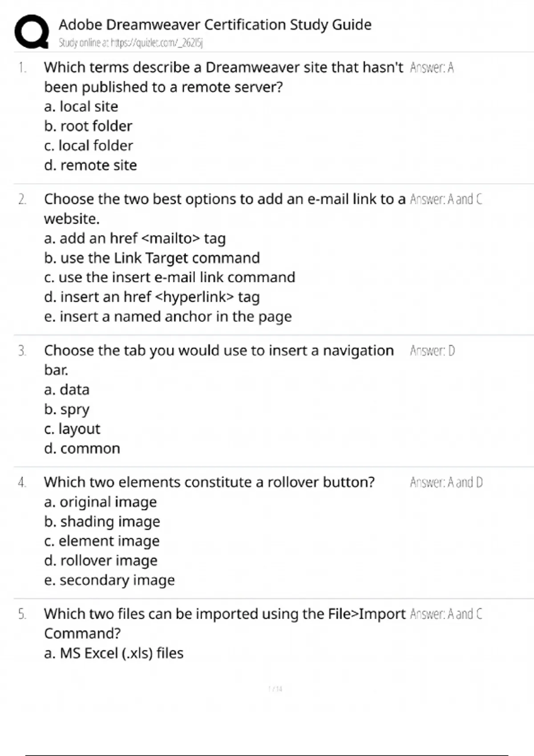This screenshot has width=534, height=756.
Task: Click 'Answer: A and C' beside question 2
Action: point(445,199)
